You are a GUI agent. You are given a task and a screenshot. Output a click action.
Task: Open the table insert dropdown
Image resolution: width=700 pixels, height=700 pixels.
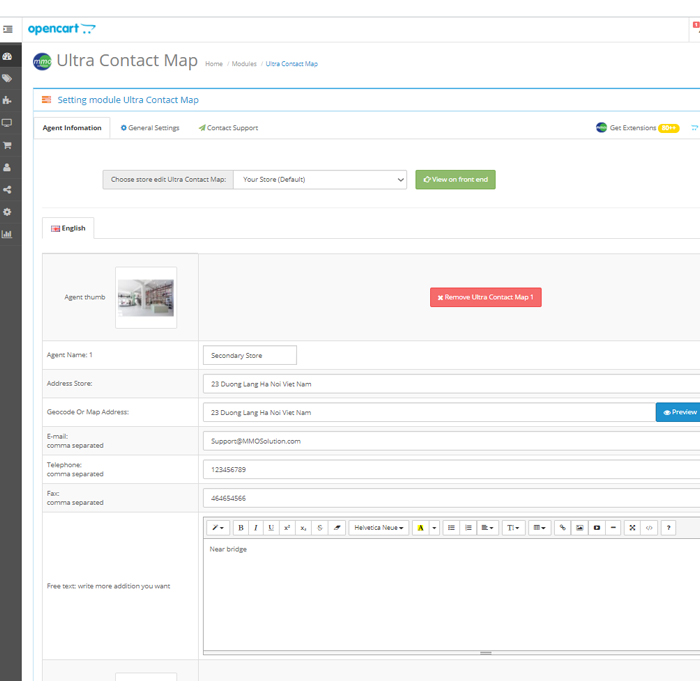point(540,528)
